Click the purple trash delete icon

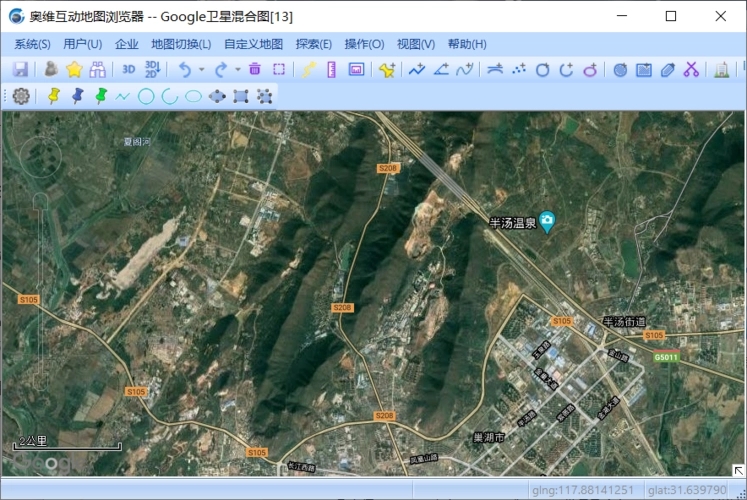click(255, 70)
